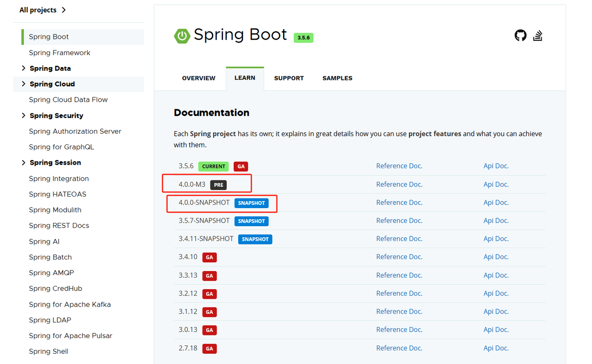Expand the Spring Data chevron

coord(24,68)
